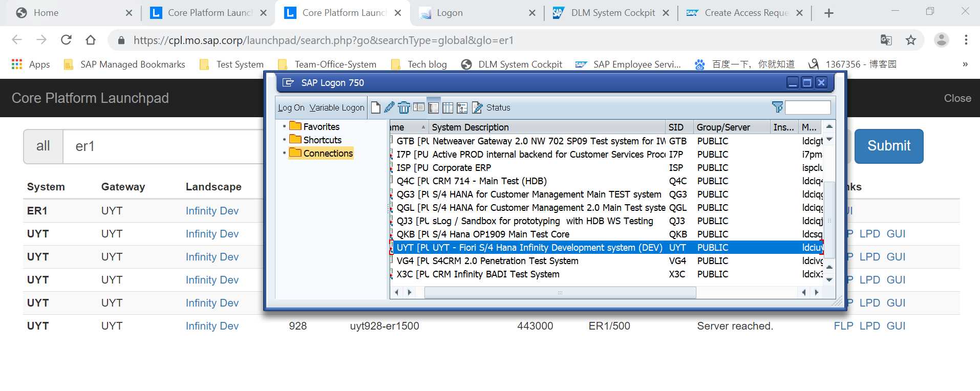This screenshot has height=391, width=980.
Task: Click the Status button in SAP Logon toolbar
Action: coord(498,107)
